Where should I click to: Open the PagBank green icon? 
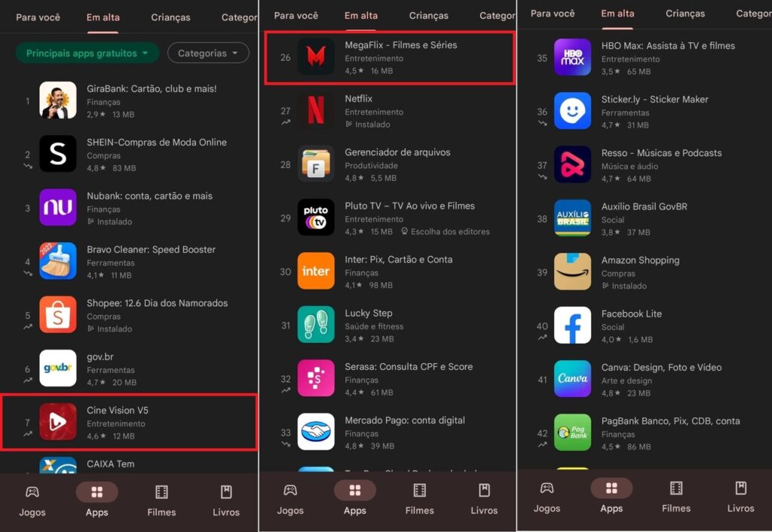pyautogui.click(x=572, y=433)
